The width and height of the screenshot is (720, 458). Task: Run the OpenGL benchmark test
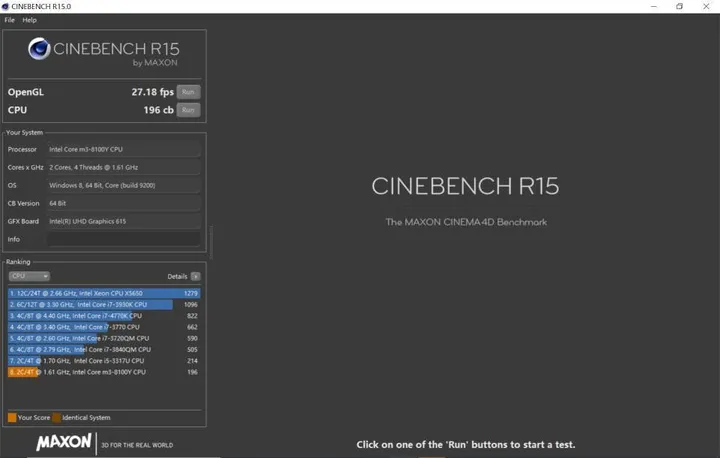(x=188, y=92)
